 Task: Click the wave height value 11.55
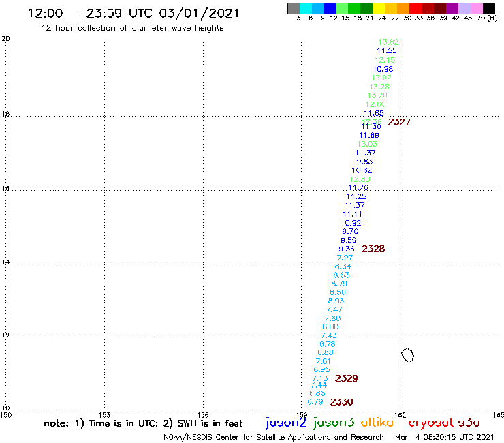(387, 50)
